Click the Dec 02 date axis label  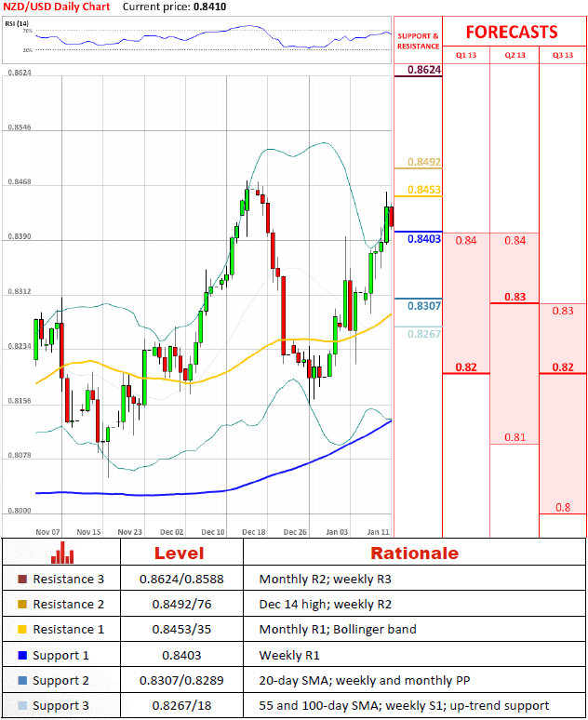click(172, 532)
